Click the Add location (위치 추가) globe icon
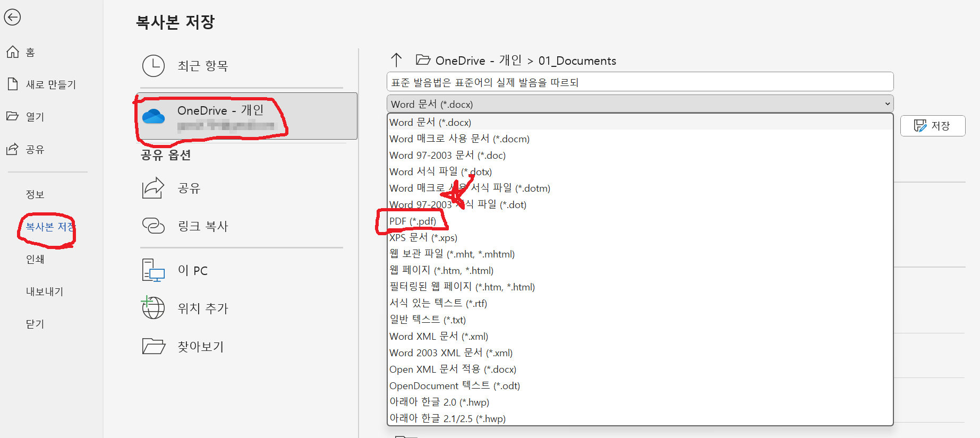Viewport: 980px width, 438px height. pyautogui.click(x=154, y=308)
